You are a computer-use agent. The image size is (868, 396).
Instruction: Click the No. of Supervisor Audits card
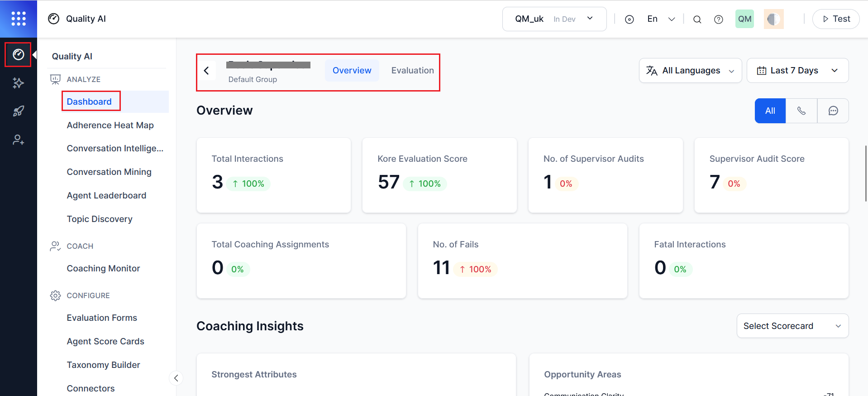point(606,175)
